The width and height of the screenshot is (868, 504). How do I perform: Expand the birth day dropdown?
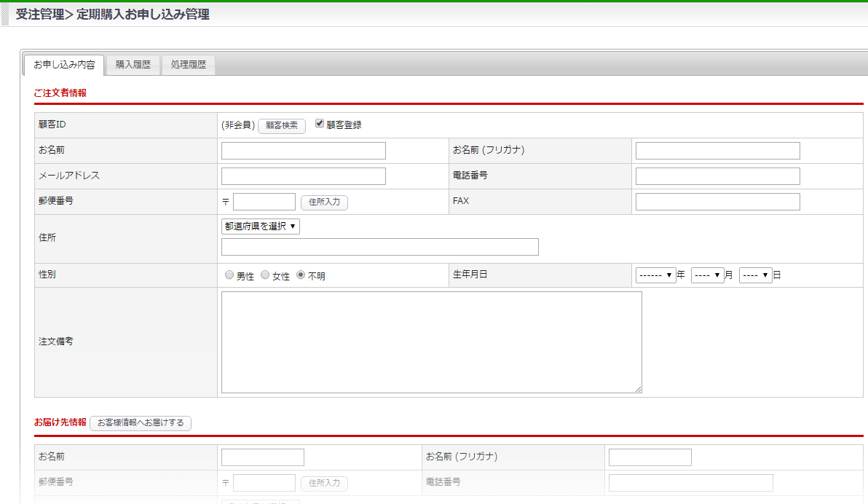(755, 275)
